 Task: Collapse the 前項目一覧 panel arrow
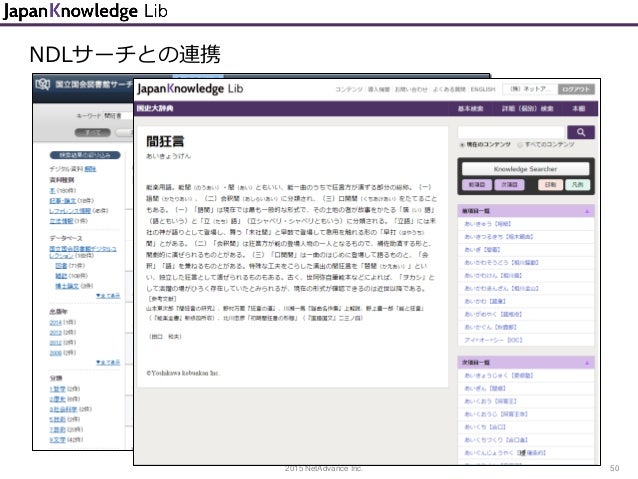(x=587, y=211)
